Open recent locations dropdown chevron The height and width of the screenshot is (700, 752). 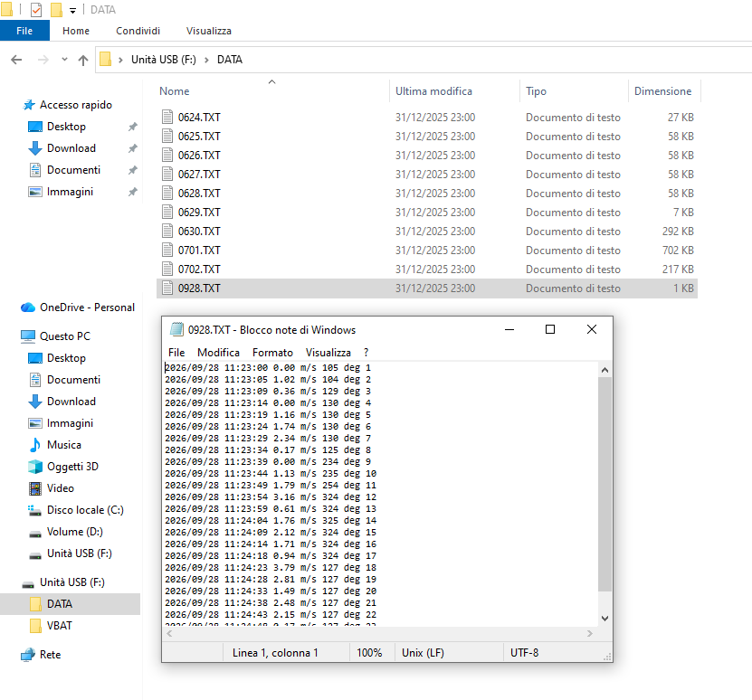pyautogui.click(x=64, y=60)
